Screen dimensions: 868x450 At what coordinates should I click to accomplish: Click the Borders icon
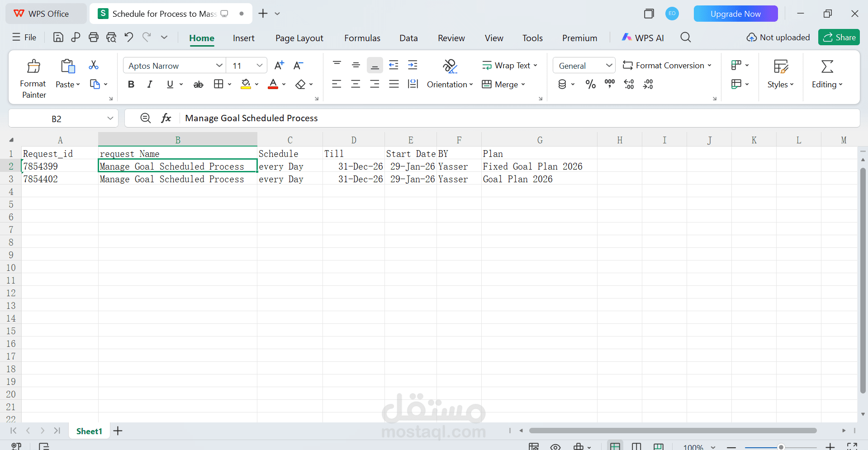tap(218, 84)
